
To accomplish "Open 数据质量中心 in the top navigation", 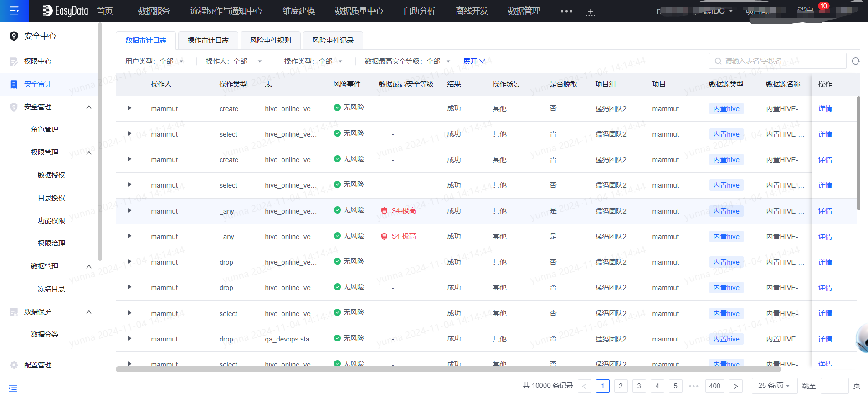I will (x=359, y=11).
